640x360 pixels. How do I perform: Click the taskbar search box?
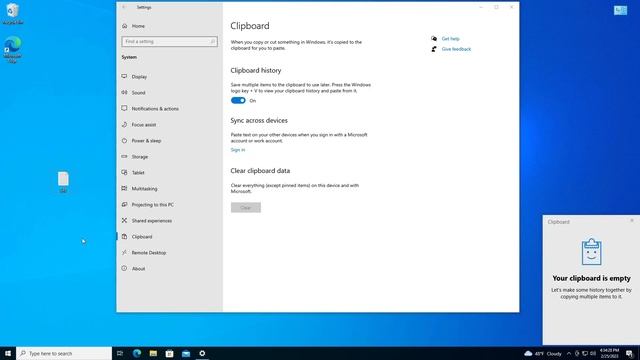(x=64, y=353)
